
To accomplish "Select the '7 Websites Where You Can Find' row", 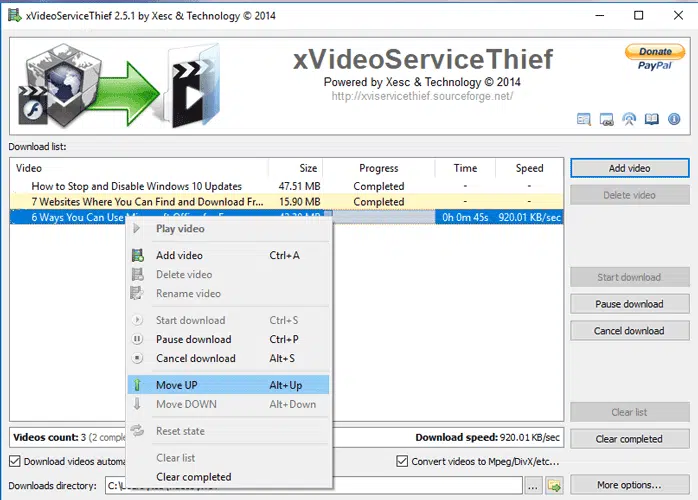I will 287,202.
